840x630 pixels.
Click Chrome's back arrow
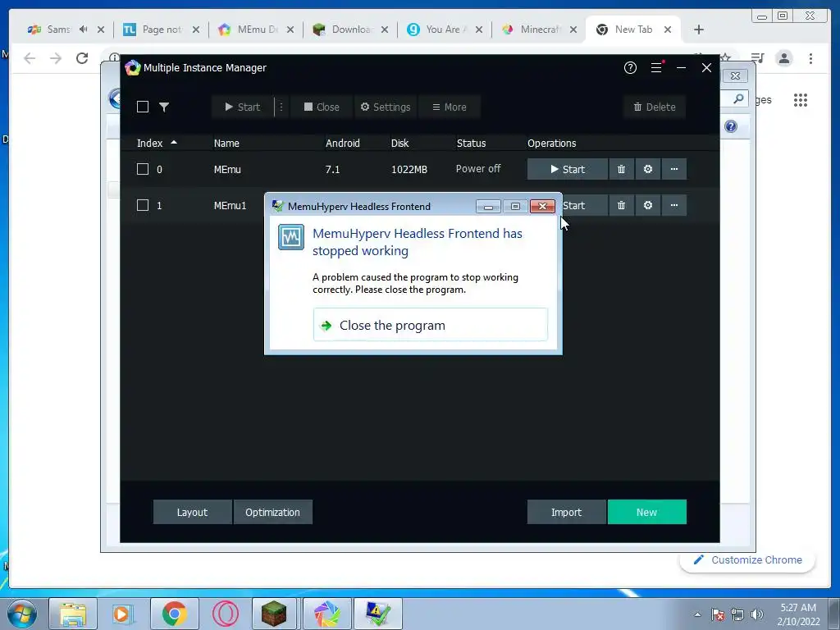click(x=30, y=58)
